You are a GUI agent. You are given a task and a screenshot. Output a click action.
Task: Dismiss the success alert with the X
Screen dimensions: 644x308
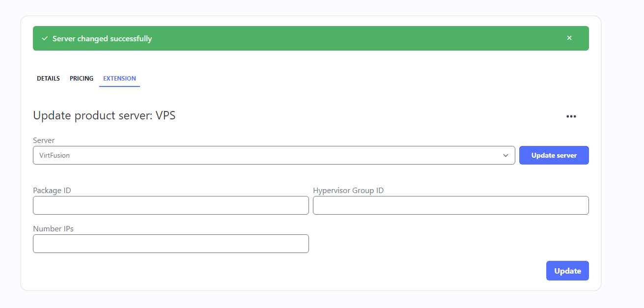(x=569, y=38)
